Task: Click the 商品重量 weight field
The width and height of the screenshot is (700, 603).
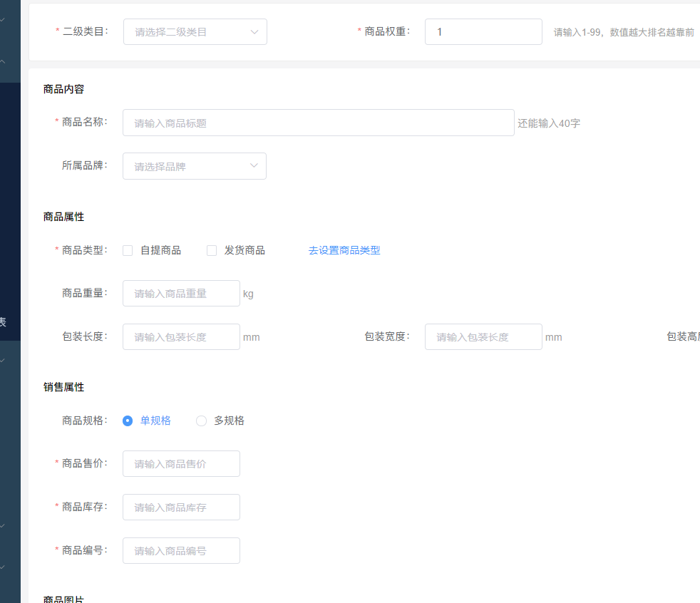Action: pos(181,294)
